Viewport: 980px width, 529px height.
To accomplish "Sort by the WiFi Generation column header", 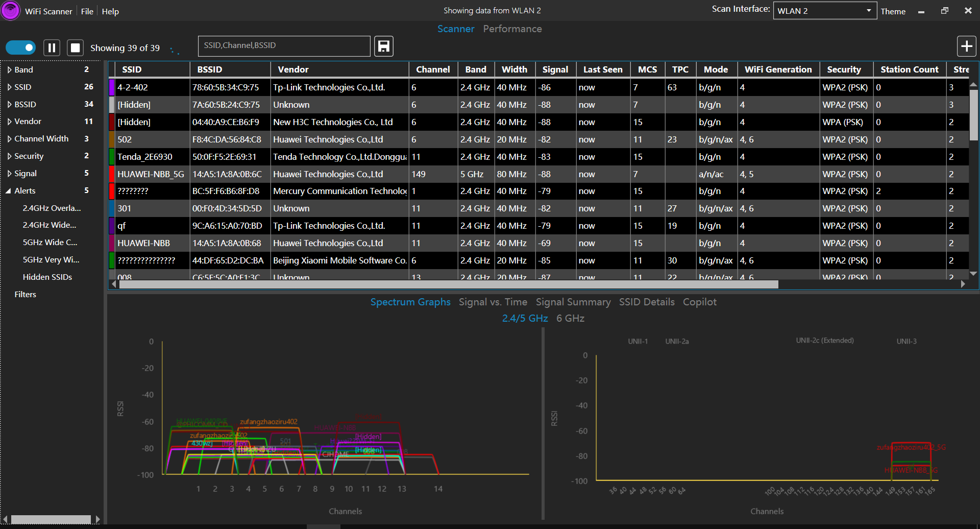I will pos(778,69).
